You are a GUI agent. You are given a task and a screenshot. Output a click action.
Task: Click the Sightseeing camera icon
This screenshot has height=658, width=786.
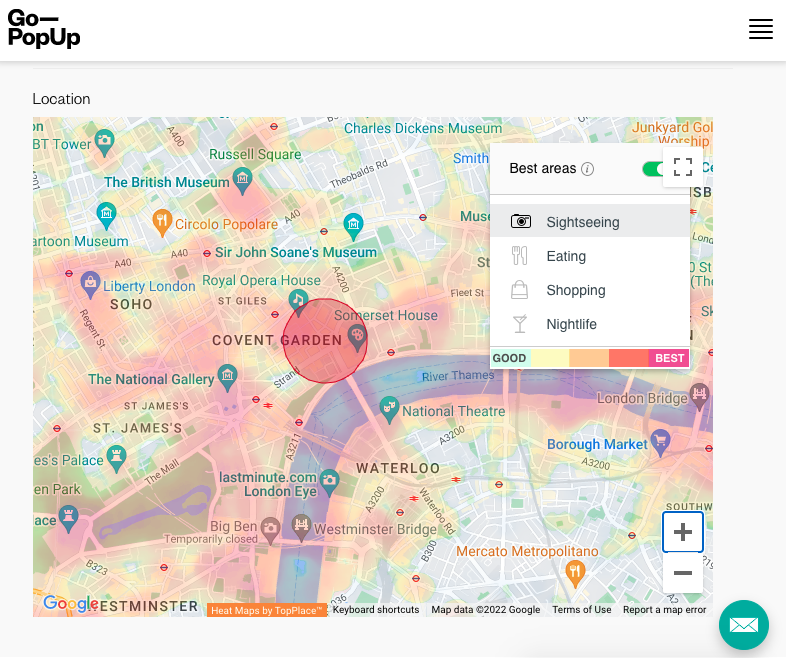coord(521,221)
